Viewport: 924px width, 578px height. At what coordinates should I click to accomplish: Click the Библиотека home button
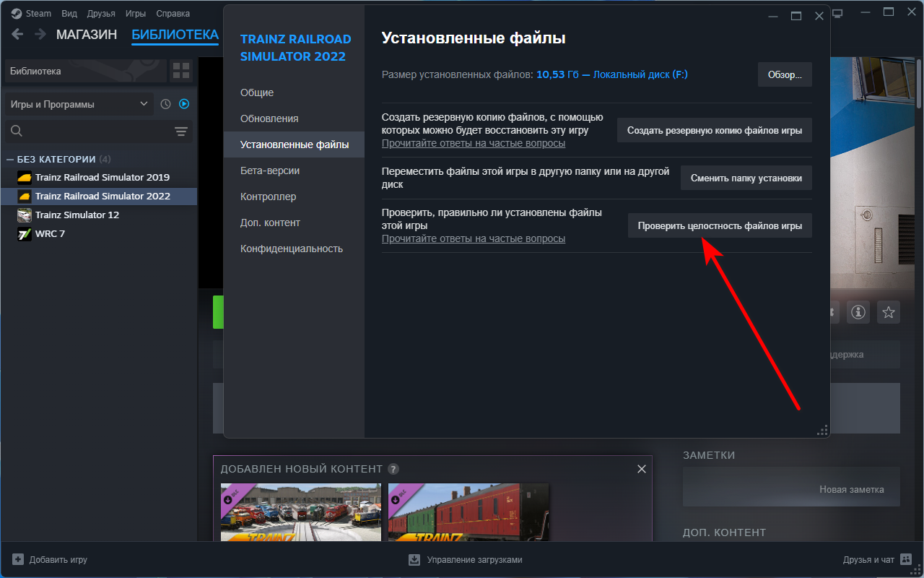tap(85, 71)
